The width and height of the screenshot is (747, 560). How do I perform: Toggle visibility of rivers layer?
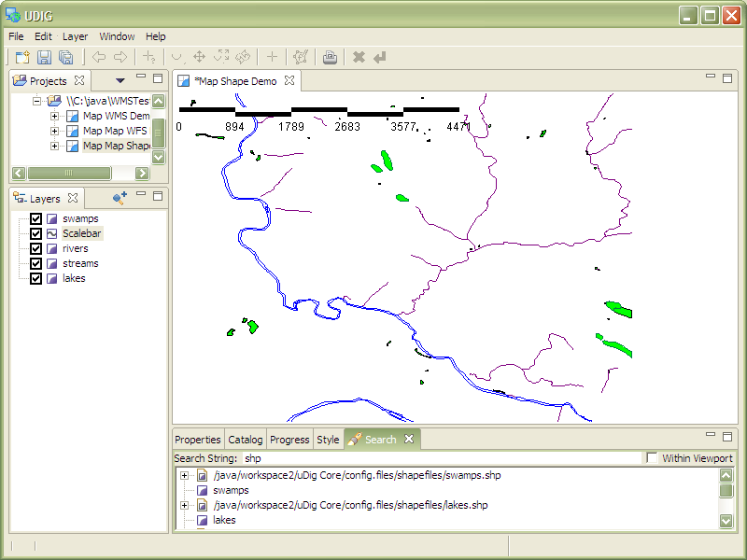coord(36,249)
